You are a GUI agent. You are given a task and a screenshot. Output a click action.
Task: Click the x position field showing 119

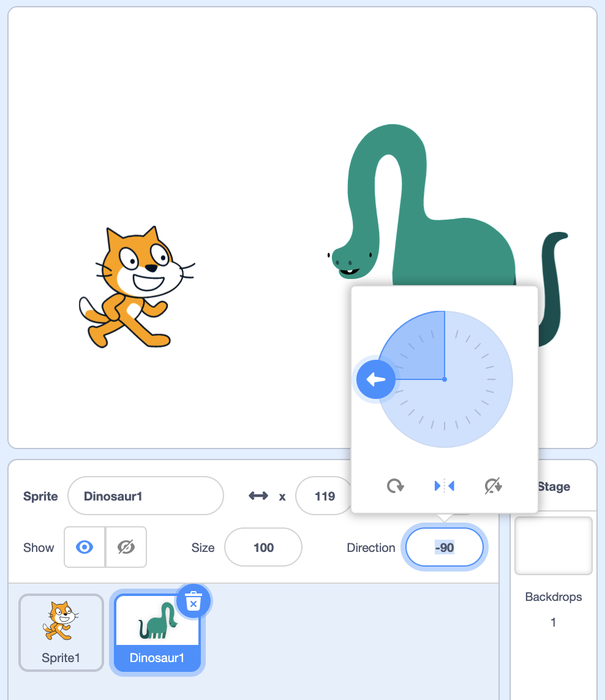click(324, 496)
